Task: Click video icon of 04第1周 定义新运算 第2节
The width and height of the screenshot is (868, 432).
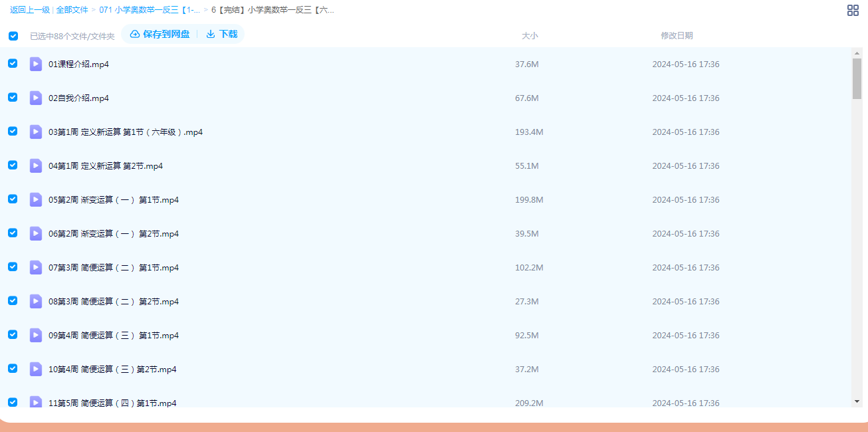Action: (x=36, y=165)
